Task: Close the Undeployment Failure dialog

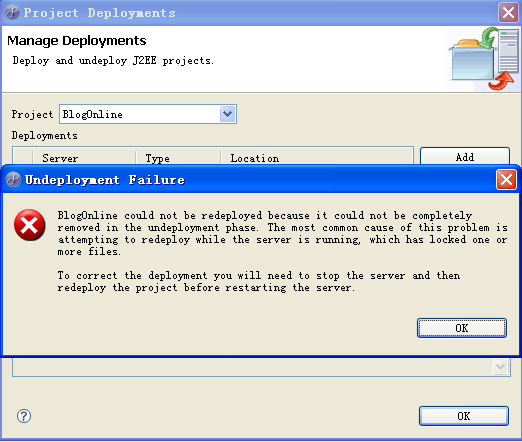Action: coord(506,180)
